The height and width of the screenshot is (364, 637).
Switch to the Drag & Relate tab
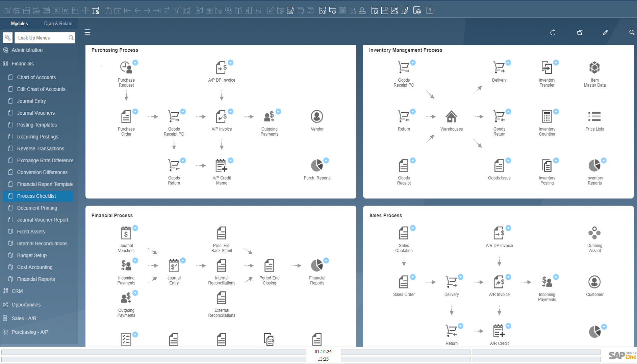(x=58, y=24)
